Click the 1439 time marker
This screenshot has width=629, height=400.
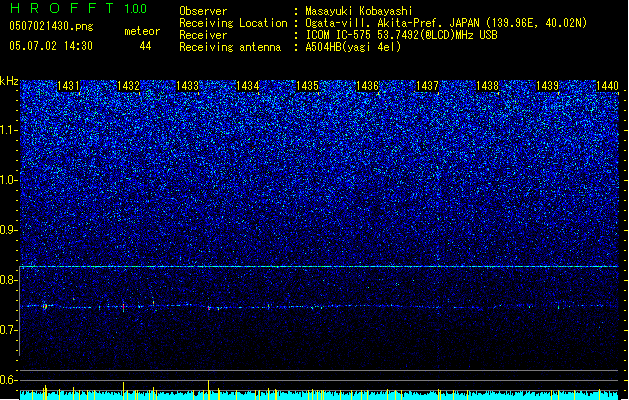(x=547, y=86)
